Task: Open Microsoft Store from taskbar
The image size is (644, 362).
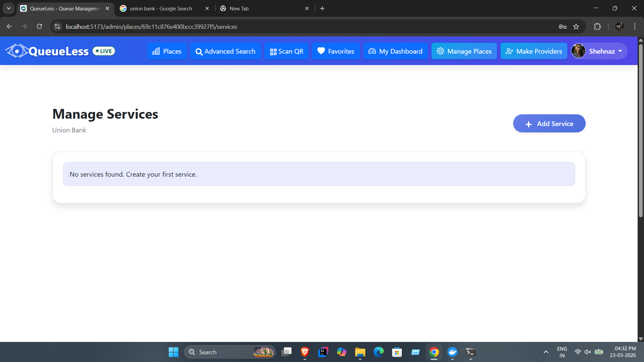Action: coord(397,352)
